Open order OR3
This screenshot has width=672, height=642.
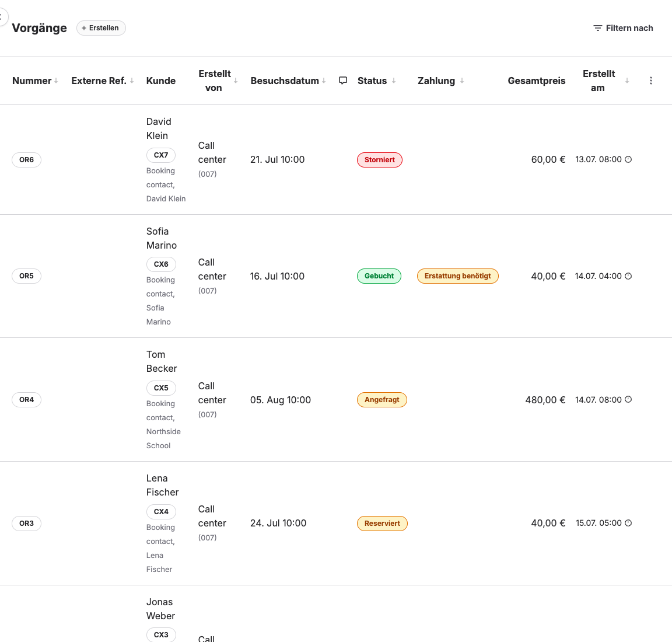point(27,523)
